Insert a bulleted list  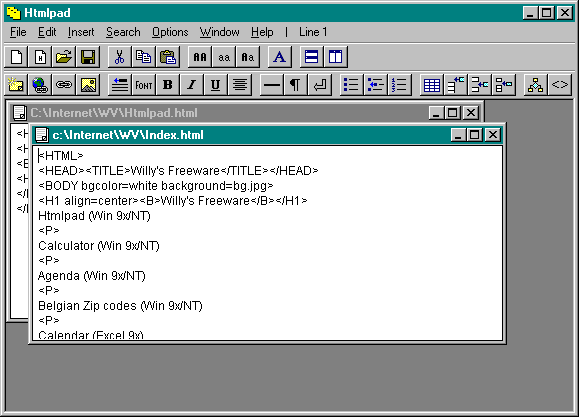coord(351,85)
